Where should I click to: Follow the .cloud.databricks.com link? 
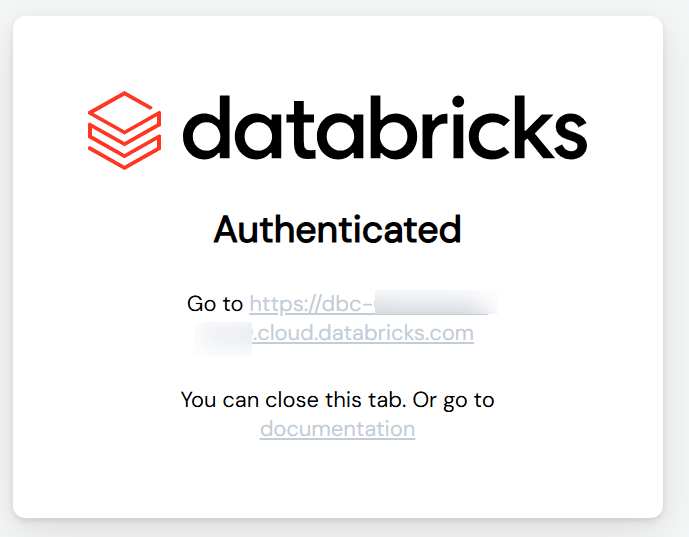tap(363, 333)
